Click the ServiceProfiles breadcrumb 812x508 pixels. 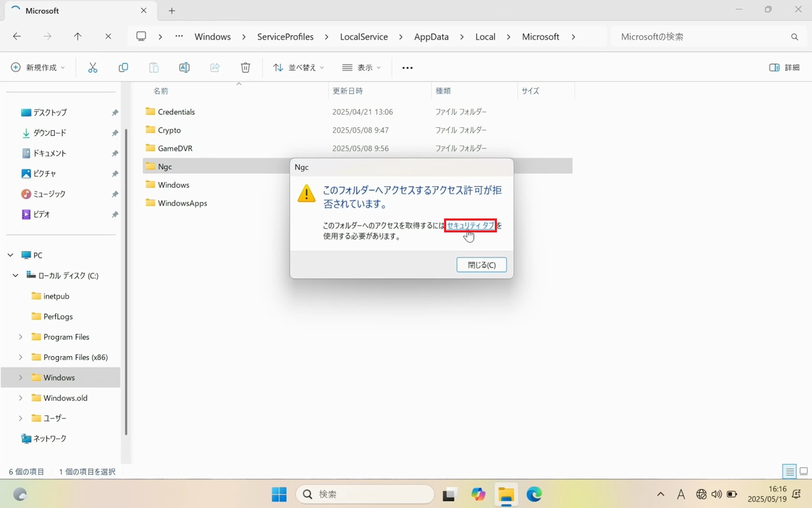pos(285,37)
